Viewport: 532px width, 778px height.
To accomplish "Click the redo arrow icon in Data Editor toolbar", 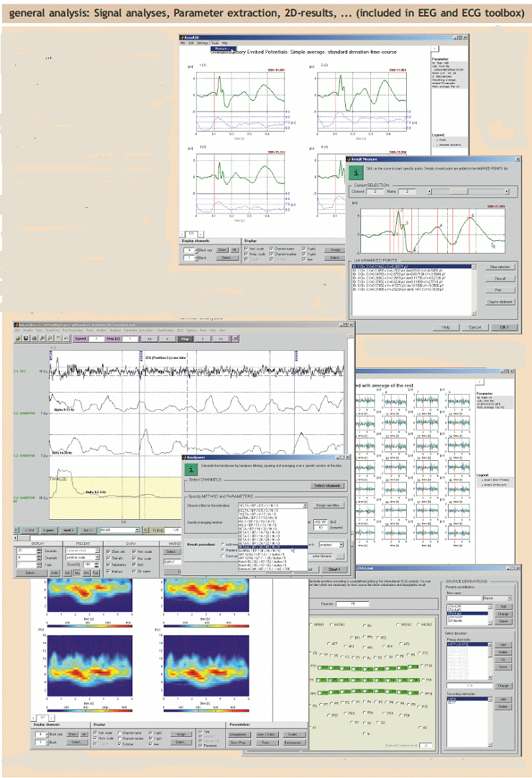I will coord(66,338).
